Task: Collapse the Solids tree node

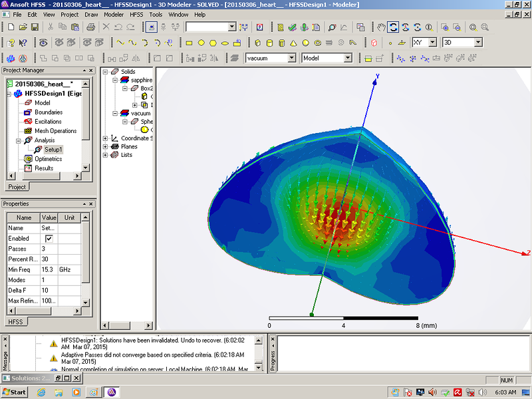Action: (105, 71)
